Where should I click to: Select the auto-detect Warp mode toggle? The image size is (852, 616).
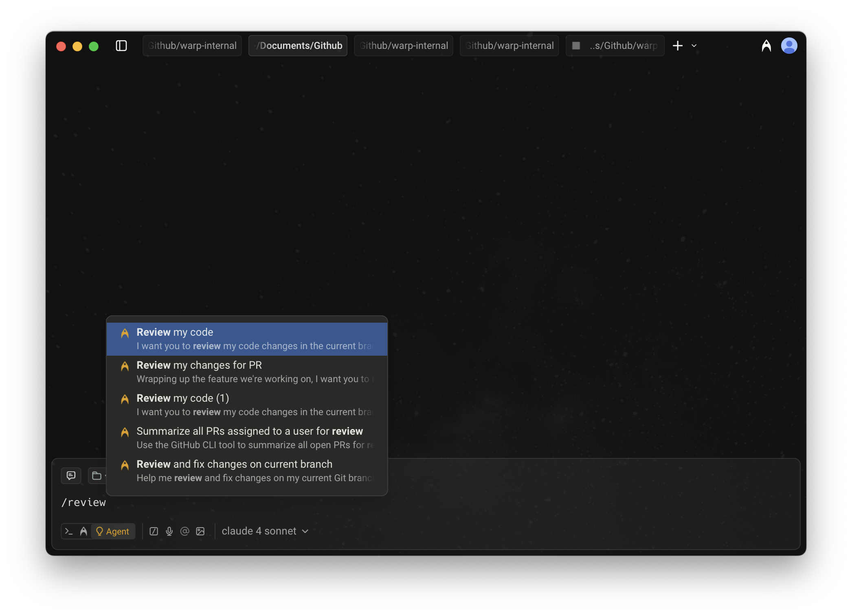click(83, 531)
